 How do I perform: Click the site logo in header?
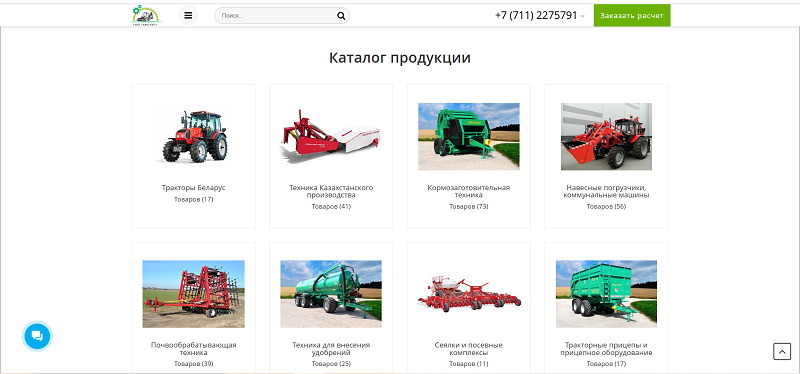click(x=146, y=15)
